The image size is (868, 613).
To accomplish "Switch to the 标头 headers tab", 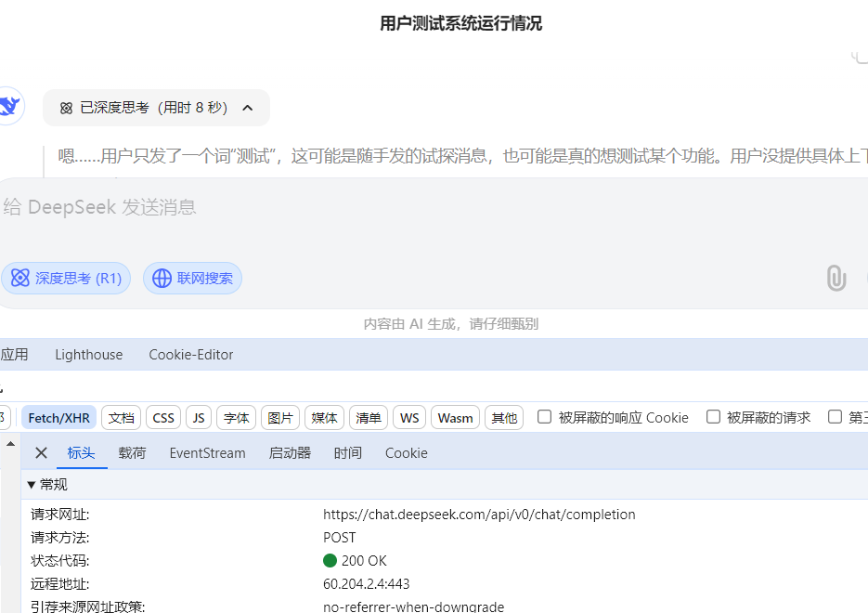I will coord(82,453).
